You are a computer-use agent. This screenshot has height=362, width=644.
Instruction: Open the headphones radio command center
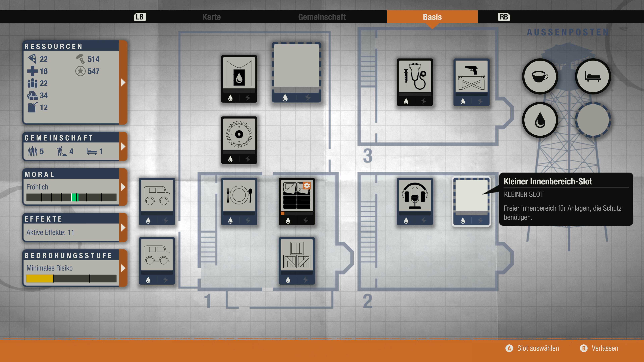[415, 201]
